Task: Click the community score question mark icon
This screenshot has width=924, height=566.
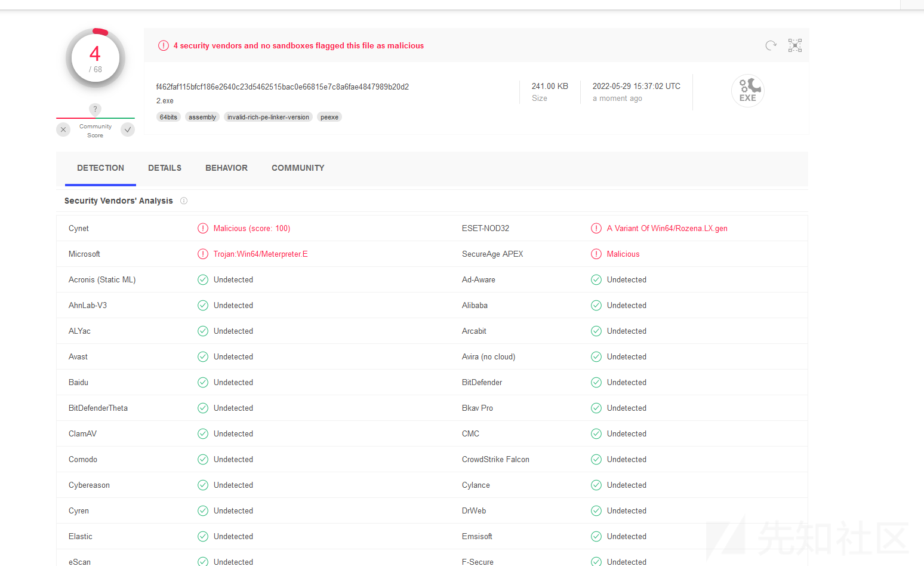Action: [95, 109]
